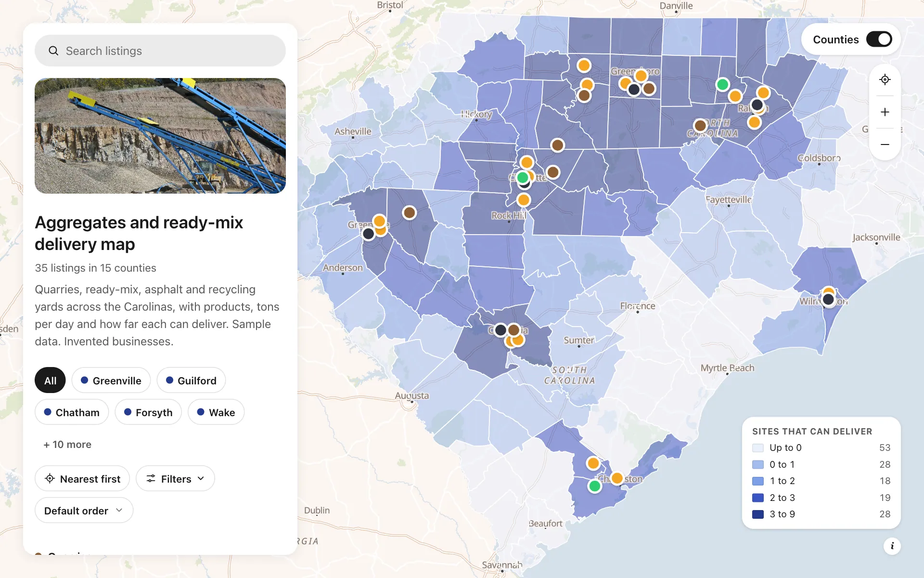Click the search magnifier icon
Viewport: 924px width, 578px height.
(53, 51)
